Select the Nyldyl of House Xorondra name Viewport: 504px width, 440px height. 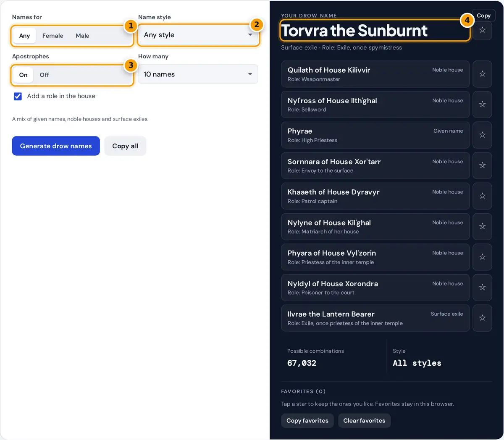coord(333,284)
